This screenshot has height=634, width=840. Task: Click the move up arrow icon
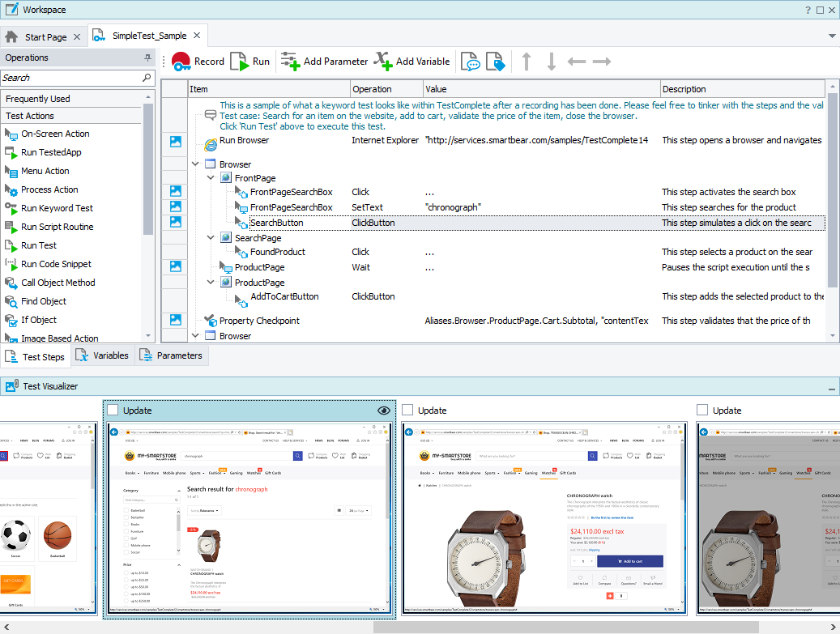pyautogui.click(x=527, y=62)
